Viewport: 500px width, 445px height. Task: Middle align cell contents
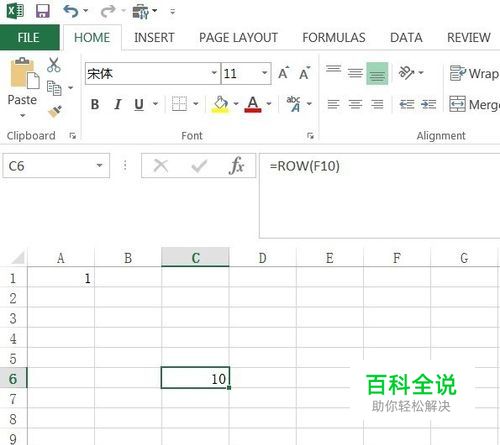pyautogui.click(x=355, y=73)
